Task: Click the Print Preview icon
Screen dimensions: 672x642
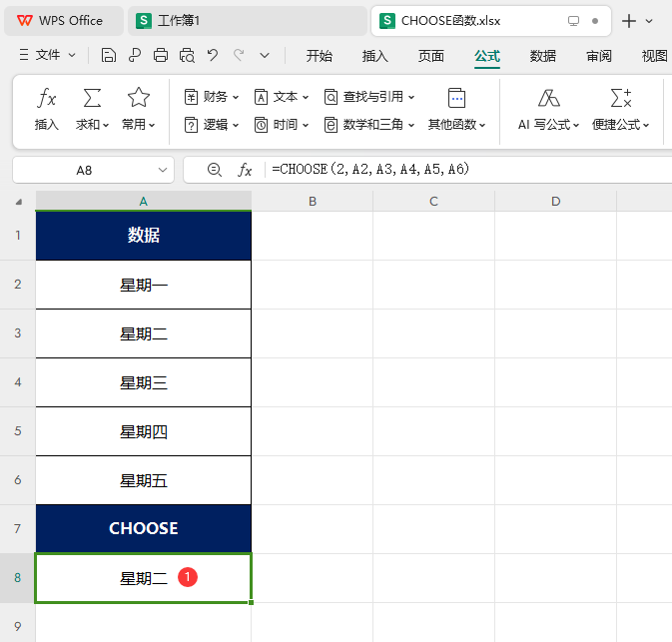Action: [x=187, y=56]
